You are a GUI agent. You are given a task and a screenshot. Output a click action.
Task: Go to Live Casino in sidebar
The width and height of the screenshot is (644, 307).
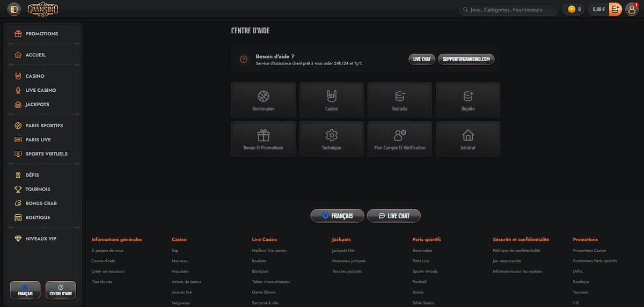click(40, 90)
